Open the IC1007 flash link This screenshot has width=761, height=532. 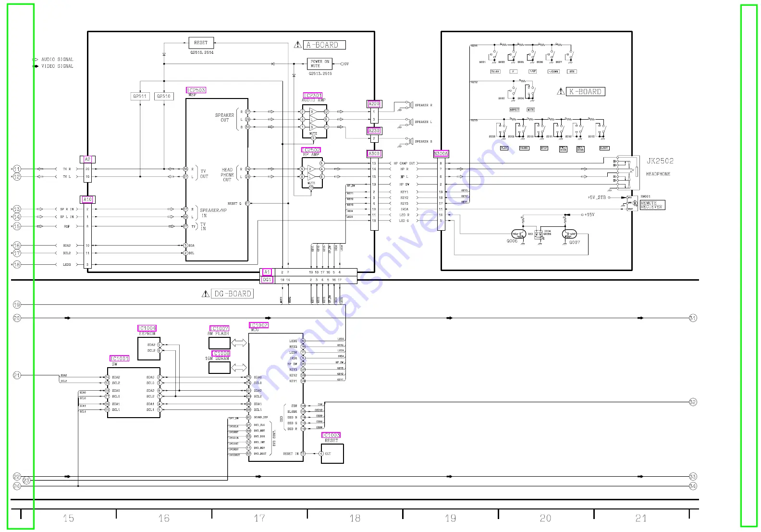[x=220, y=329]
